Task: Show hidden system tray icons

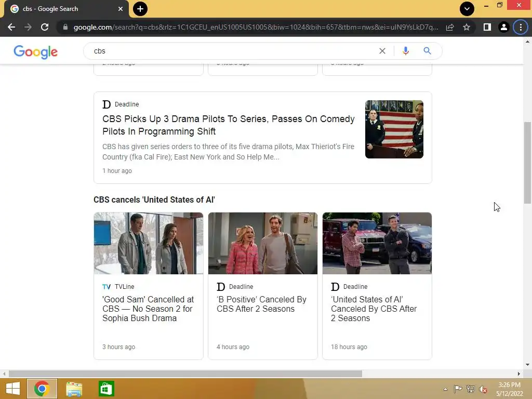Action: tap(445, 389)
